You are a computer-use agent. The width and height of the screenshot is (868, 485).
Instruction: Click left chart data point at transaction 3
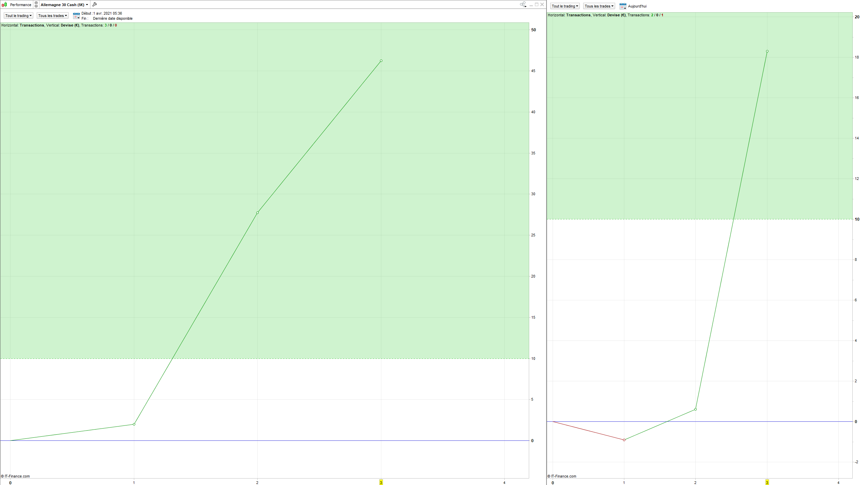(x=381, y=61)
